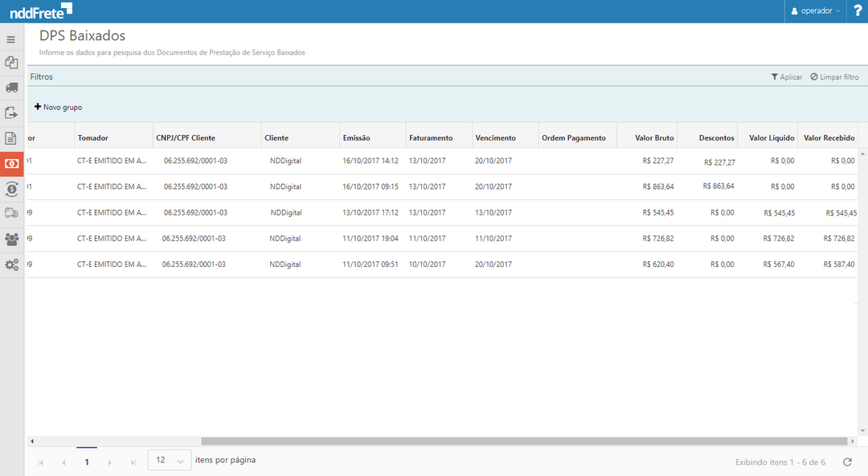Open the help question mark
Viewport: 868px width, 476px height.
click(857, 11)
